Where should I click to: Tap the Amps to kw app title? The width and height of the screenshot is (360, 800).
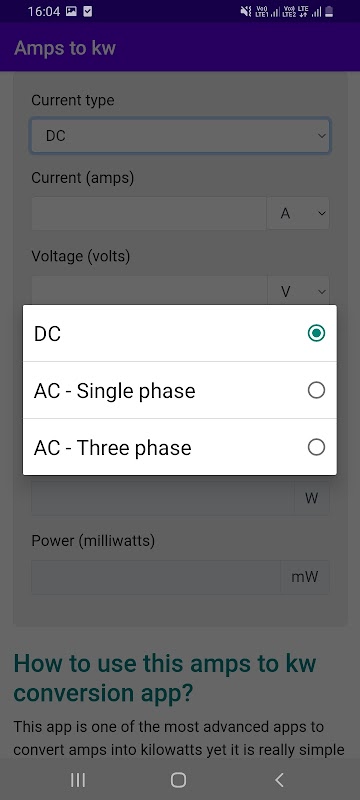65,48
